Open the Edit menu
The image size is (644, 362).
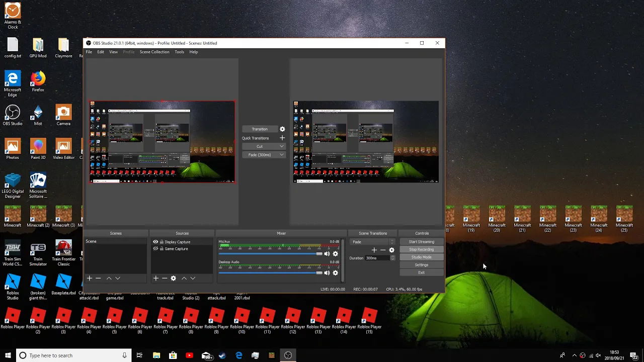click(x=101, y=52)
